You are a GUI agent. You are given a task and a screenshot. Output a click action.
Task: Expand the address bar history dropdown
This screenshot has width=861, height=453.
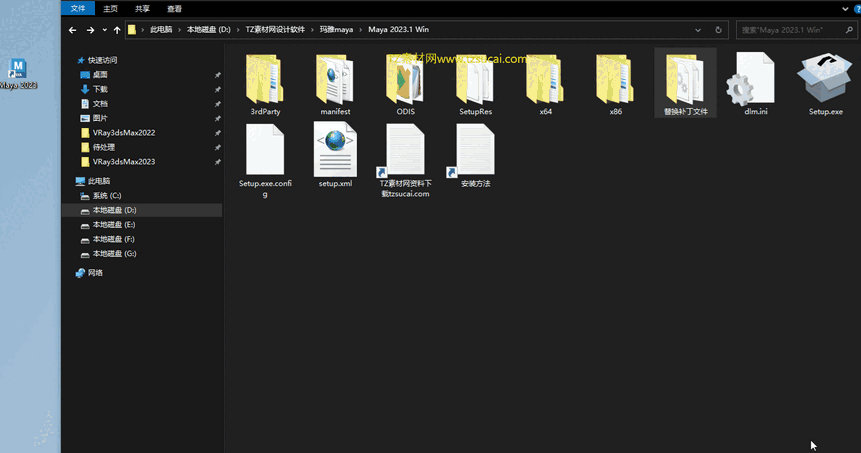(x=703, y=30)
